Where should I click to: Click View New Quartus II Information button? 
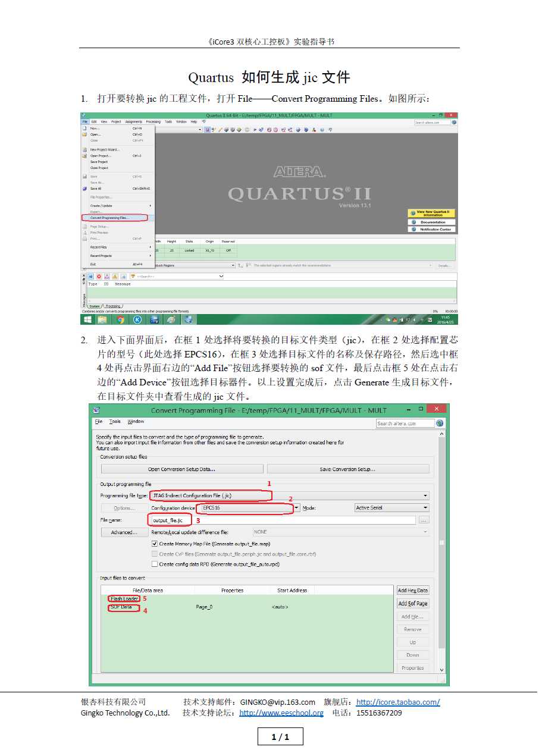tap(431, 213)
